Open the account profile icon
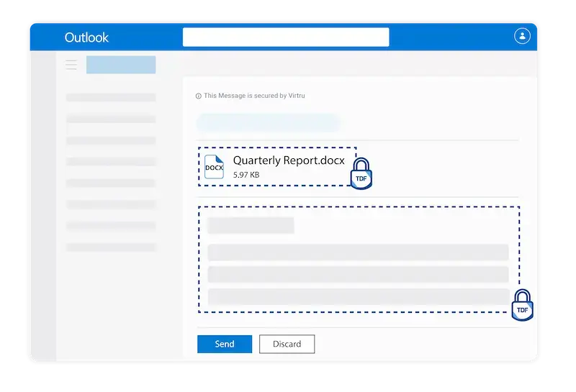The width and height of the screenshot is (576, 392). click(x=522, y=36)
